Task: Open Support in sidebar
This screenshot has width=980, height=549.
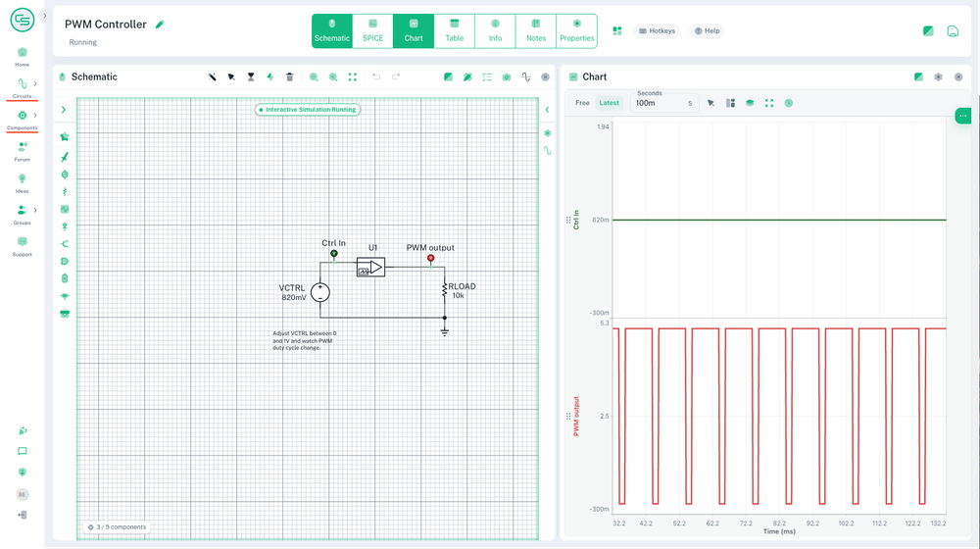Action: (22, 246)
